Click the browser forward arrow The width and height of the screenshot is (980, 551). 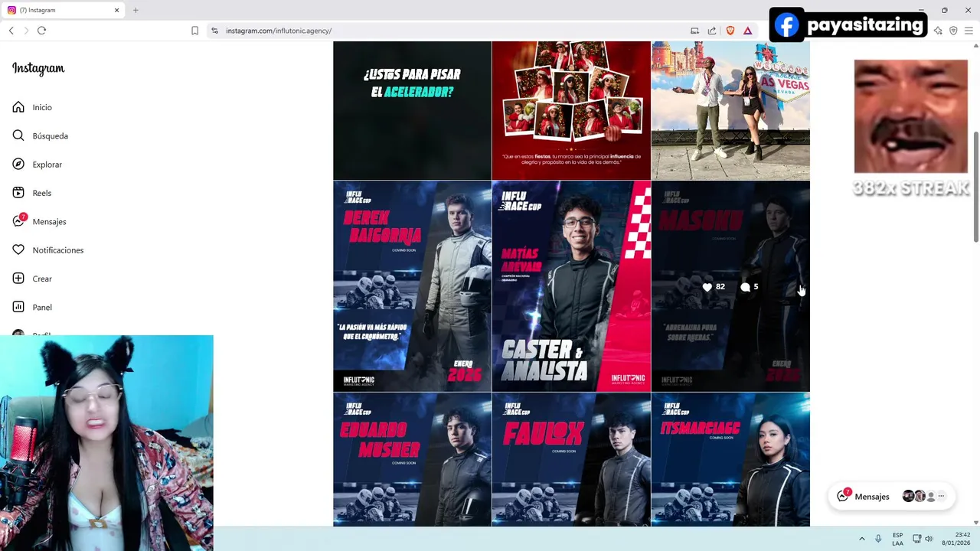pyautogui.click(x=26, y=31)
